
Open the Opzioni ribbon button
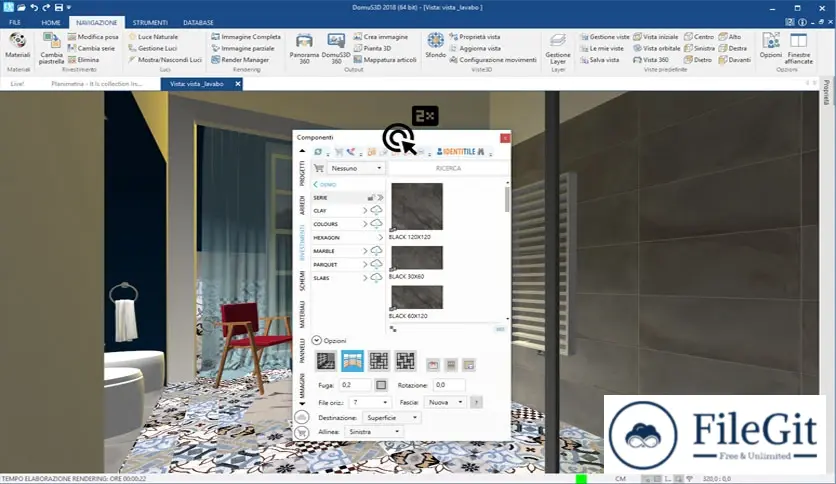pyautogui.click(x=770, y=45)
